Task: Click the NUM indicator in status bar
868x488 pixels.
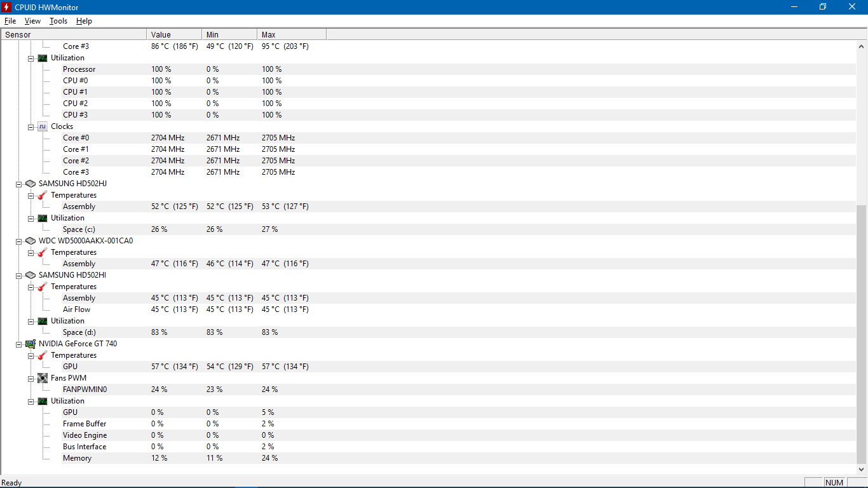Action: pyautogui.click(x=834, y=482)
